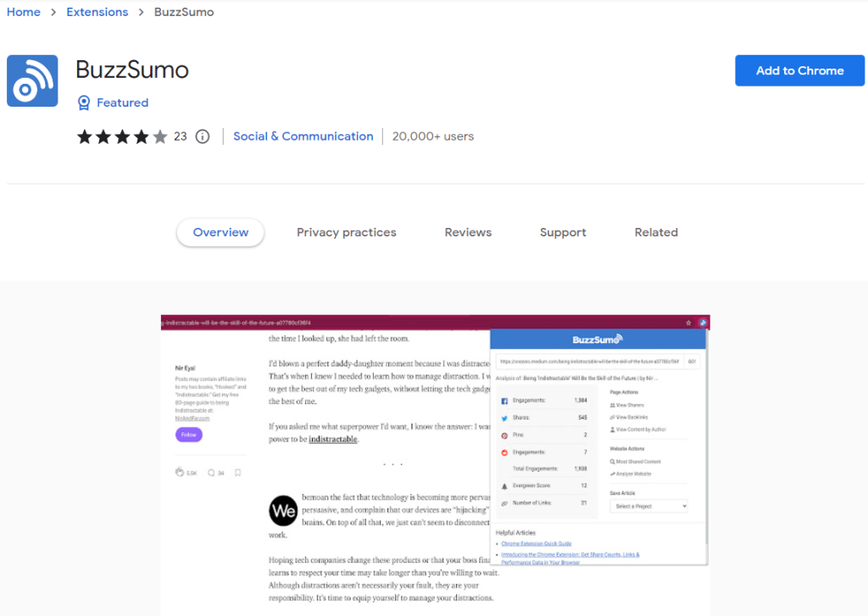
Task: Click BuzzSumo extension icon in preview toolbar
Action: (703, 323)
